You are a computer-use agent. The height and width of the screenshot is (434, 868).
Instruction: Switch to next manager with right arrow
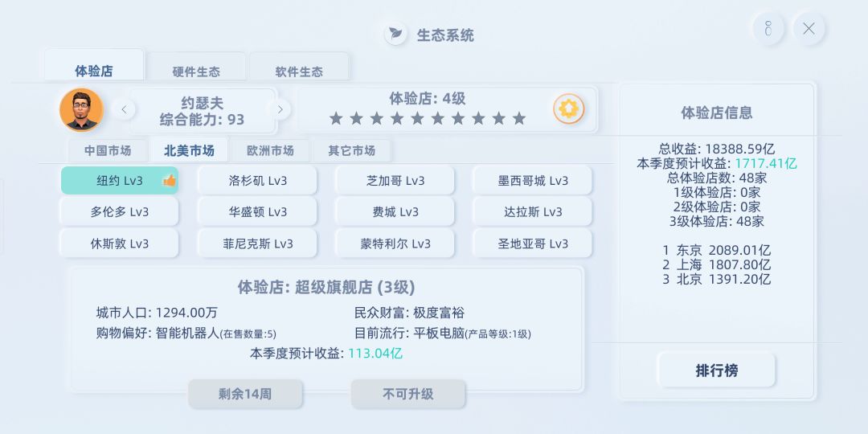click(x=280, y=109)
